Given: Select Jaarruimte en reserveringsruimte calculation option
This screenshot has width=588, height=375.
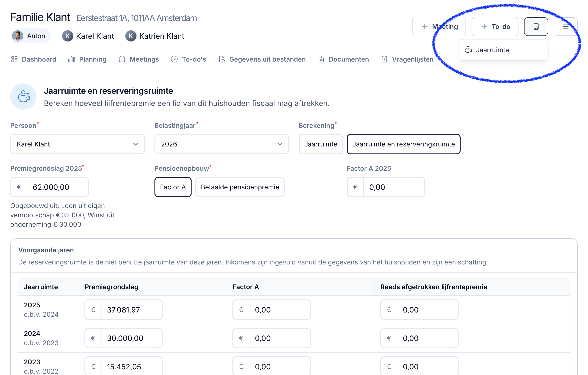Looking at the screenshot, I should coord(403,144).
